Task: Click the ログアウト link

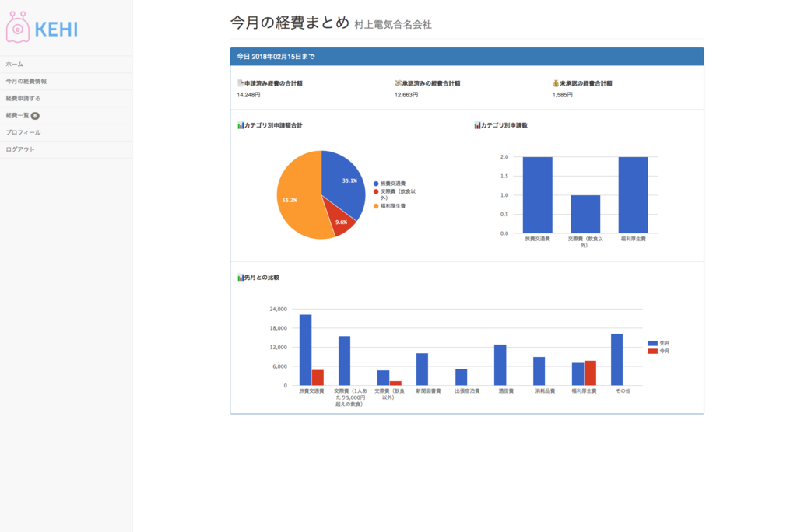Action: [66, 149]
